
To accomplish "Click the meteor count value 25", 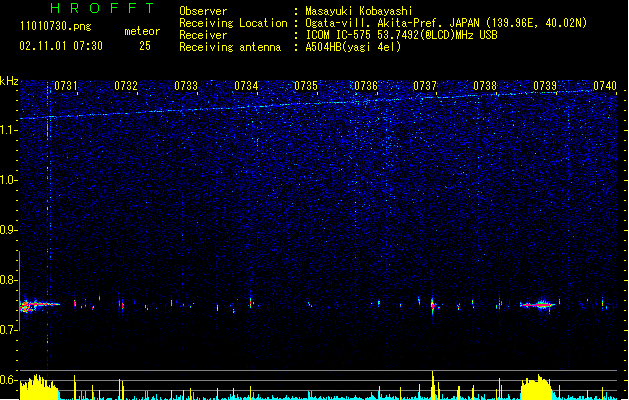I will point(145,46).
